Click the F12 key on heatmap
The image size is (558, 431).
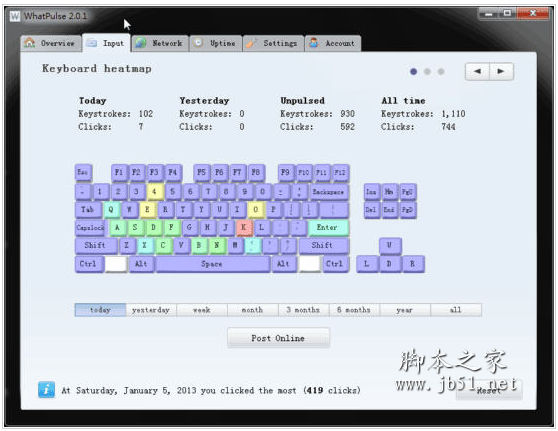340,173
